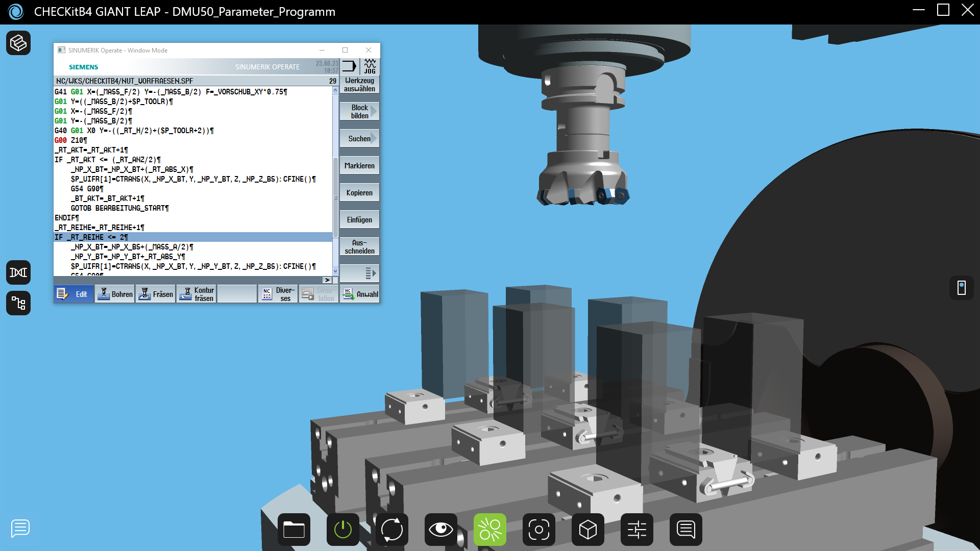980x551 pixels.
Task: Open the folder icon in bottom toolbar
Action: click(294, 530)
